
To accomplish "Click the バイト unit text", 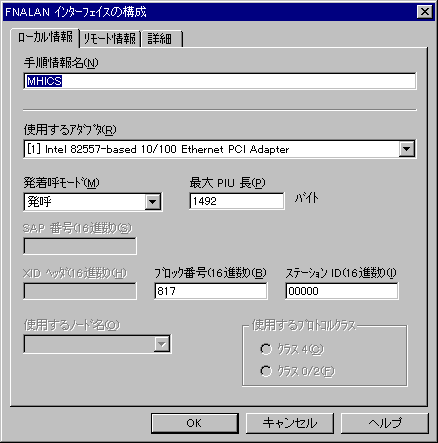I will (x=306, y=198).
